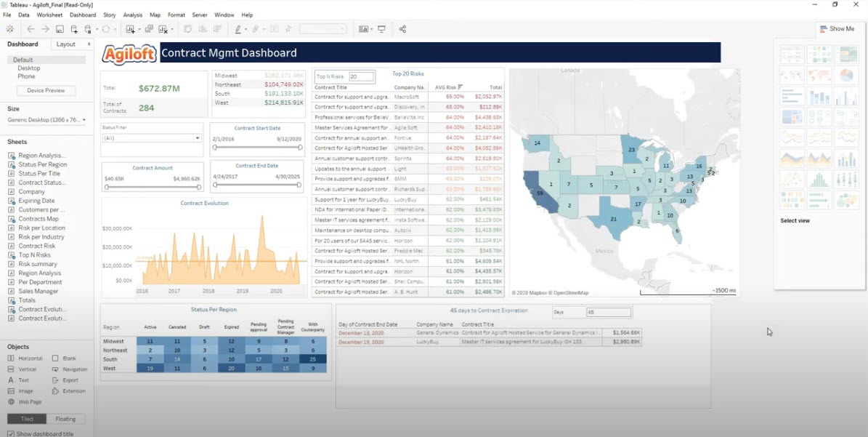The width and height of the screenshot is (868, 437).
Task: Open the Pause auto updates dropdown arrow
Action: [97, 29]
